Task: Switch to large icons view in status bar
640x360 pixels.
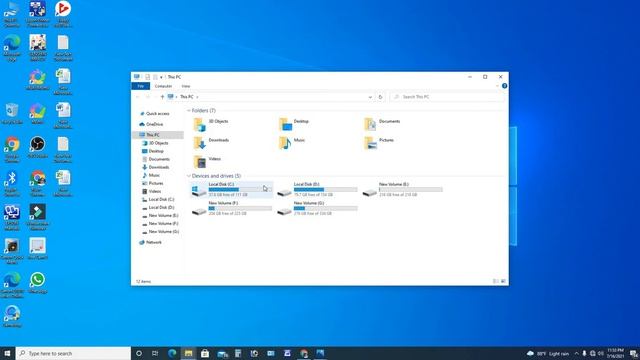Action: coord(503,281)
